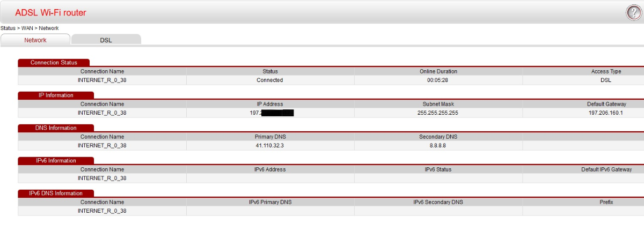
Task: Select the Network tab
Action: [35, 40]
